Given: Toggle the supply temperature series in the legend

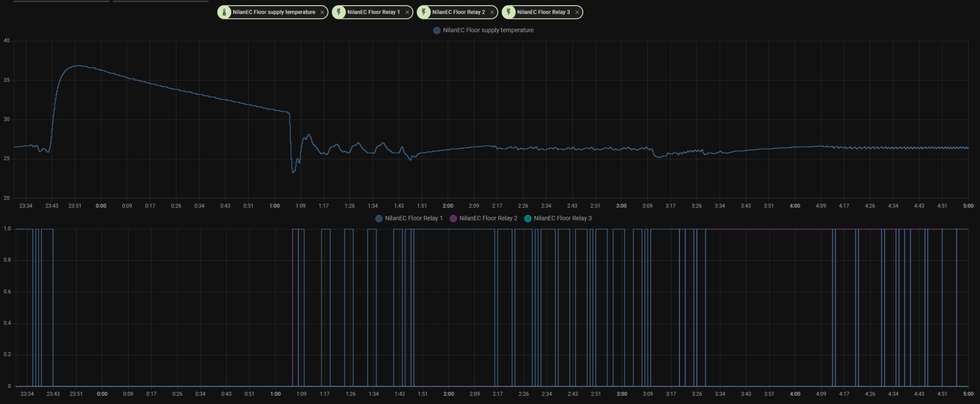Looking at the screenshot, I should [488, 31].
